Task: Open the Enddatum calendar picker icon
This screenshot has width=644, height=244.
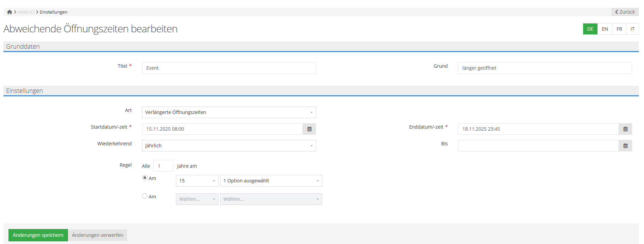Action: tap(625, 129)
